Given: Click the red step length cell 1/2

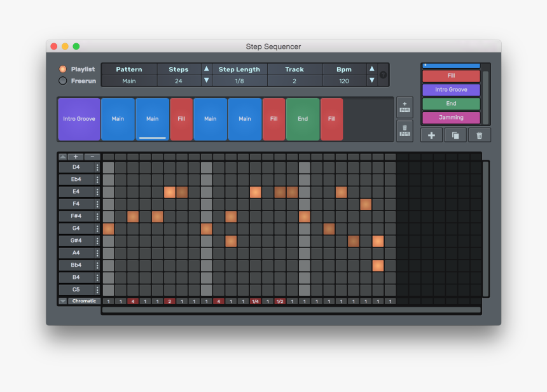Looking at the screenshot, I should [x=280, y=301].
